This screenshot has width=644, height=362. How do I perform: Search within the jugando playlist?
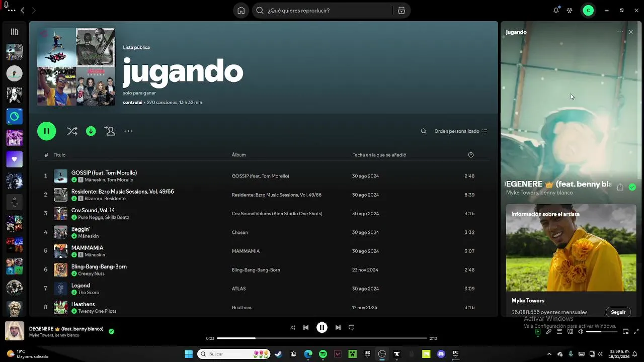click(x=424, y=131)
